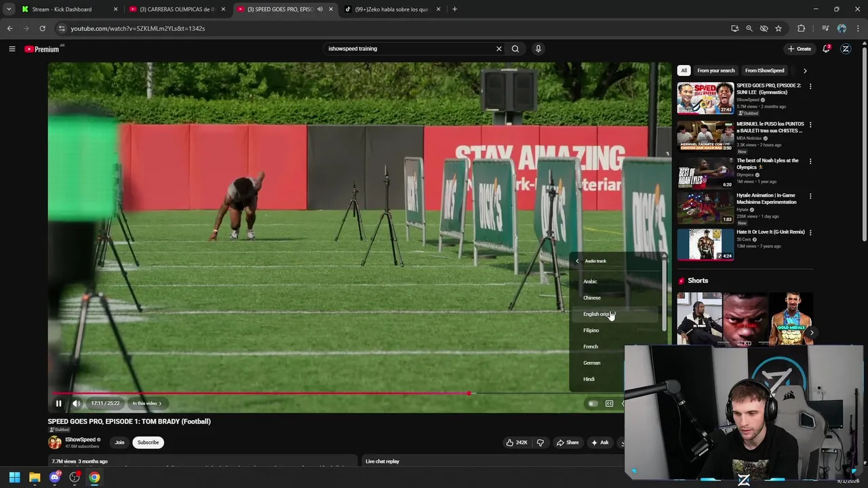Select the 'All' filter chip
The image size is (868, 488).
pyautogui.click(x=684, y=70)
